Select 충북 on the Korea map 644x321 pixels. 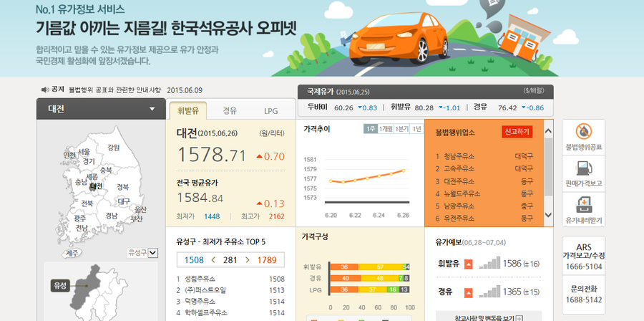coord(106,170)
